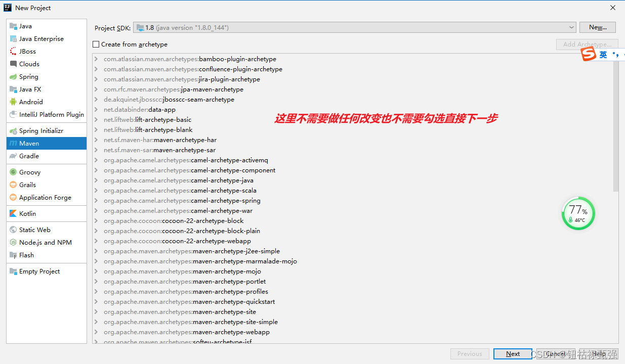Viewport: 625px width, 364px height.
Task: Click the Sogou input method S icon
Action: point(589,55)
